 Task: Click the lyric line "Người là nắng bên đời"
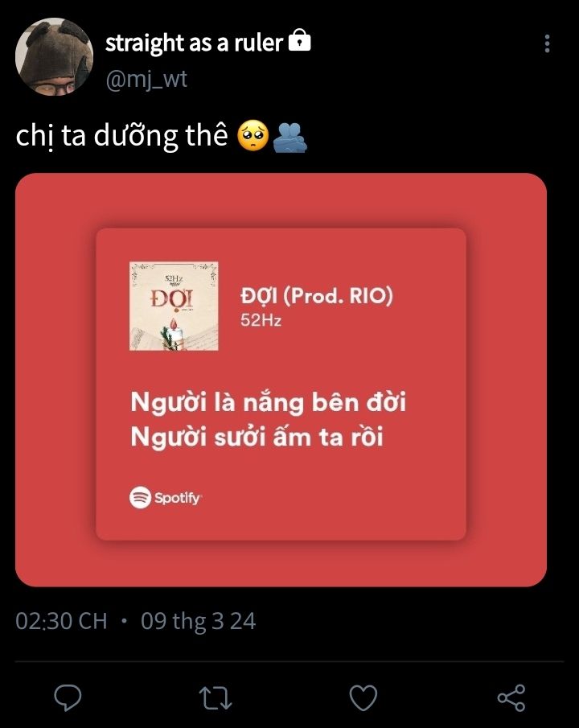[x=269, y=402]
